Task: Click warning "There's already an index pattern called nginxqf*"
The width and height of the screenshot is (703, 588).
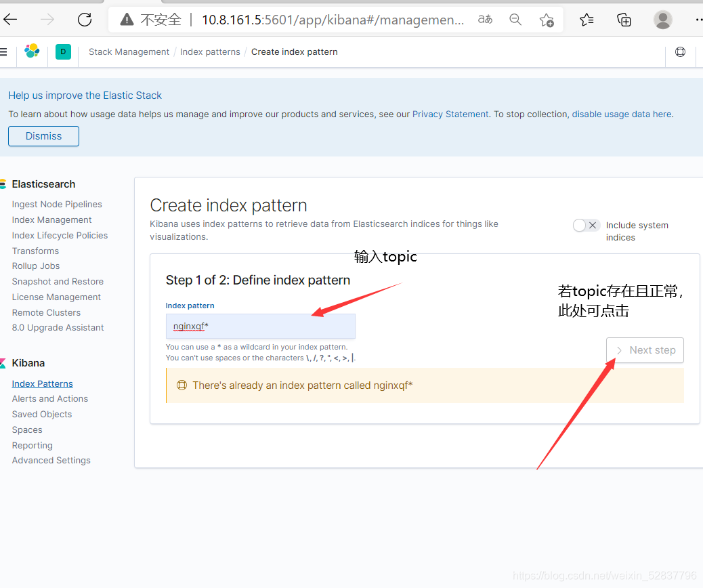Action: pos(302,385)
